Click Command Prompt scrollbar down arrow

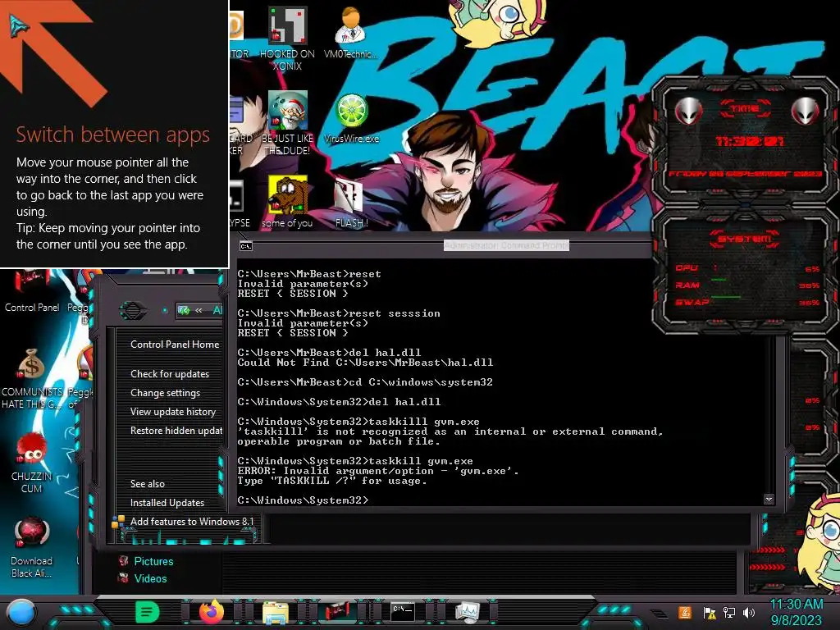pyautogui.click(x=769, y=500)
